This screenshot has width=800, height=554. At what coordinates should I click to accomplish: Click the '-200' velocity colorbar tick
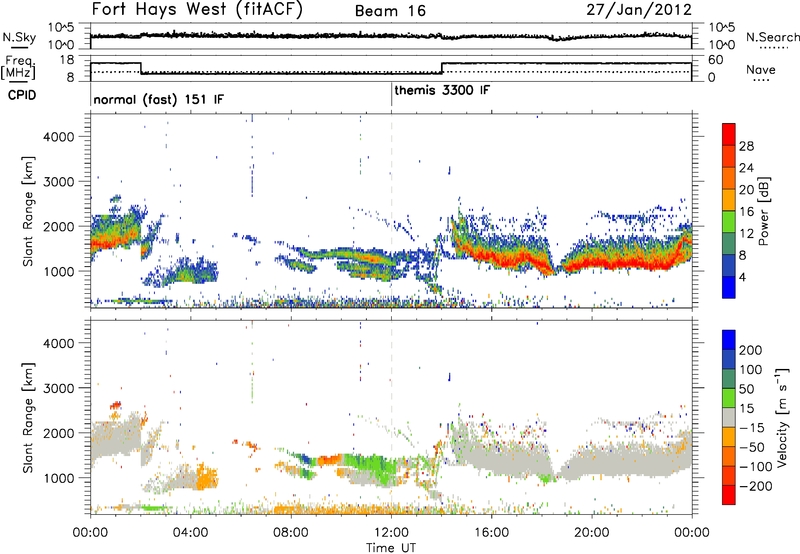point(756,486)
